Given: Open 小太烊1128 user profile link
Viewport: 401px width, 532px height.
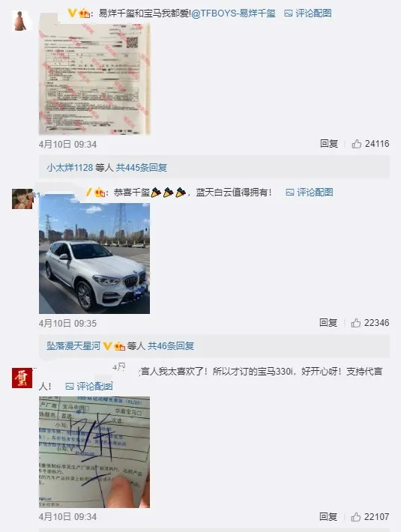Looking at the screenshot, I should [x=70, y=167].
